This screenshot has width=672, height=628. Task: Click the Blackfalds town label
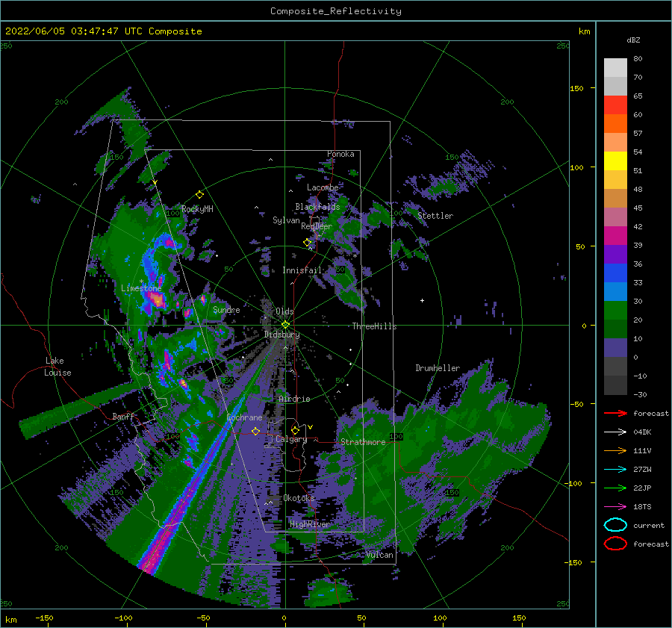317,207
